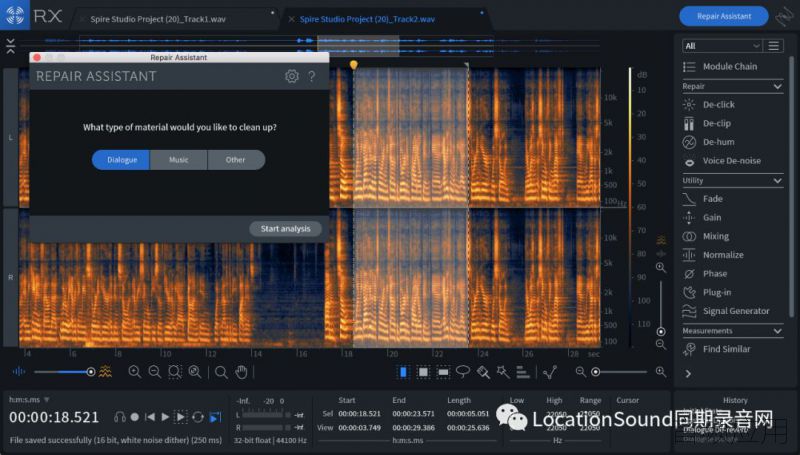This screenshot has height=455, width=800.
Task: Open the Plug-in utility
Action: [x=717, y=292]
